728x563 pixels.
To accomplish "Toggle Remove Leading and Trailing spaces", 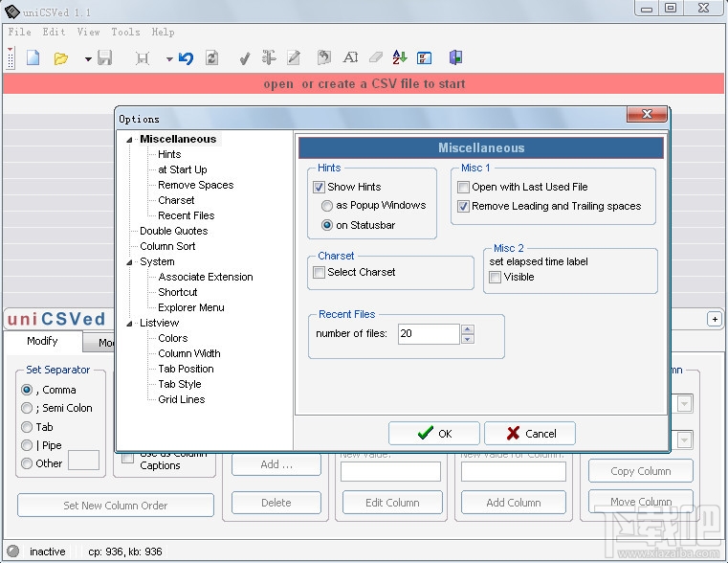I will 463,206.
